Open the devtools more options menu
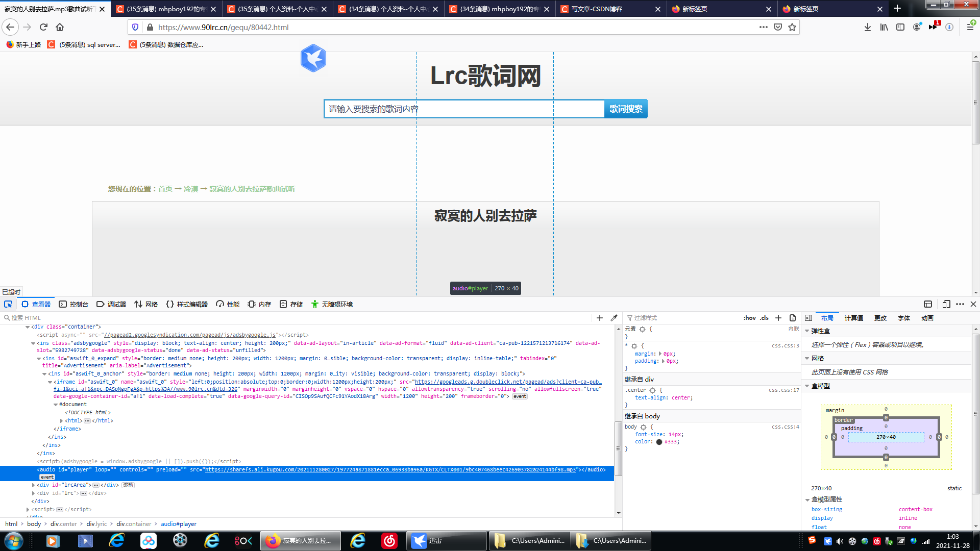Image resolution: width=980 pixels, height=551 pixels. [960, 304]
